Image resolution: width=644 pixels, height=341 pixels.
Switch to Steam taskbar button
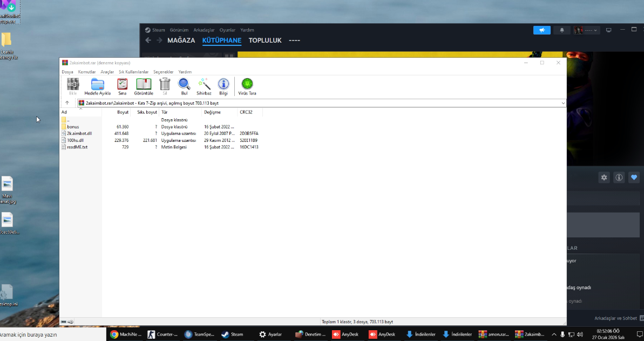(233, 334)
